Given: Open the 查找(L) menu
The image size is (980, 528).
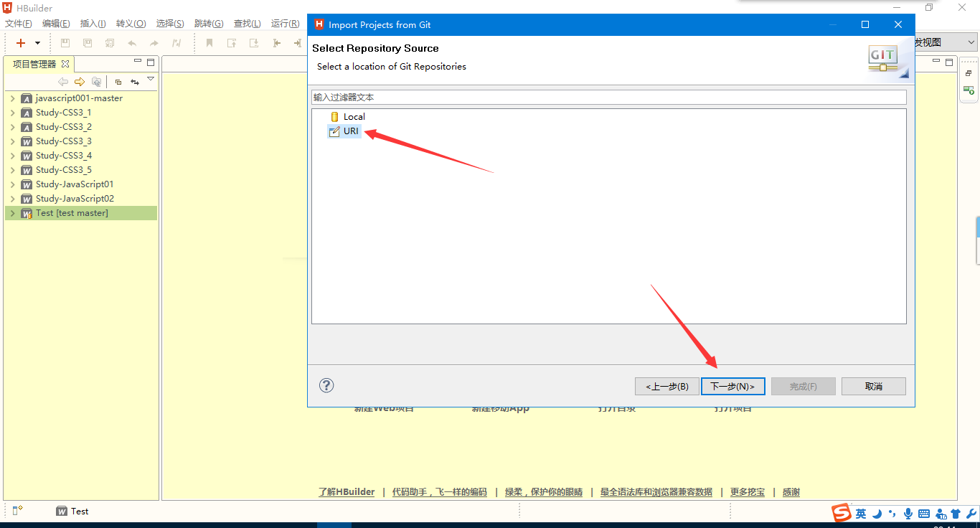Looking at the screenshot, I should coord(248,24).
